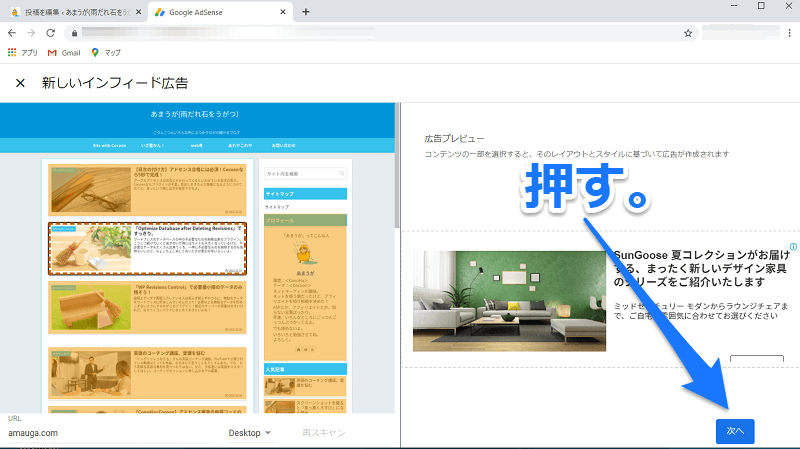Bookmark this page with the star icon
Image resolution: width=800 pixels, height=449 pixels.
click(688, 33)
